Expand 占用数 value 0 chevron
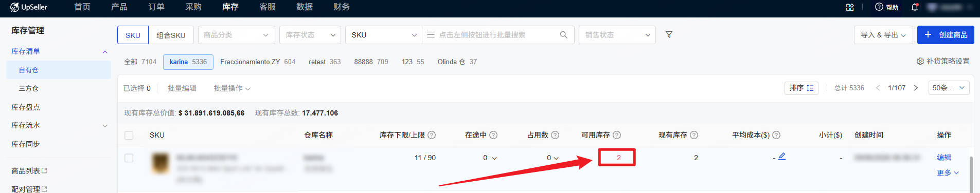The image size is (980, 193). [x=556, y=158]
